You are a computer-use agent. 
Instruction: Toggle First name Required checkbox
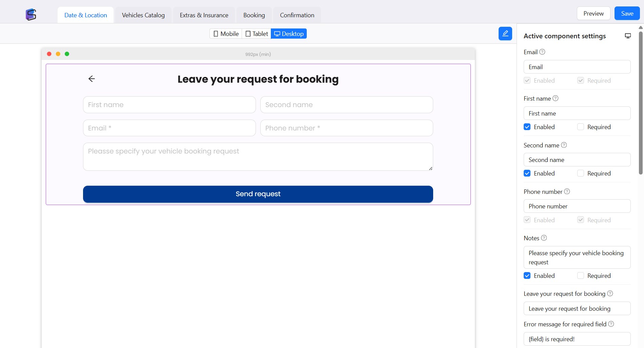coord(581,127)
